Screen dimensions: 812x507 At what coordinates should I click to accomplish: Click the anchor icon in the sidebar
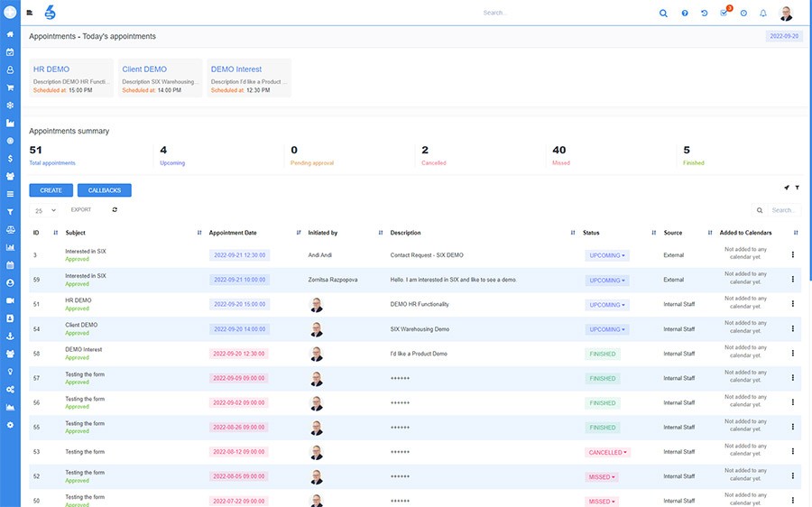point(10,336)
